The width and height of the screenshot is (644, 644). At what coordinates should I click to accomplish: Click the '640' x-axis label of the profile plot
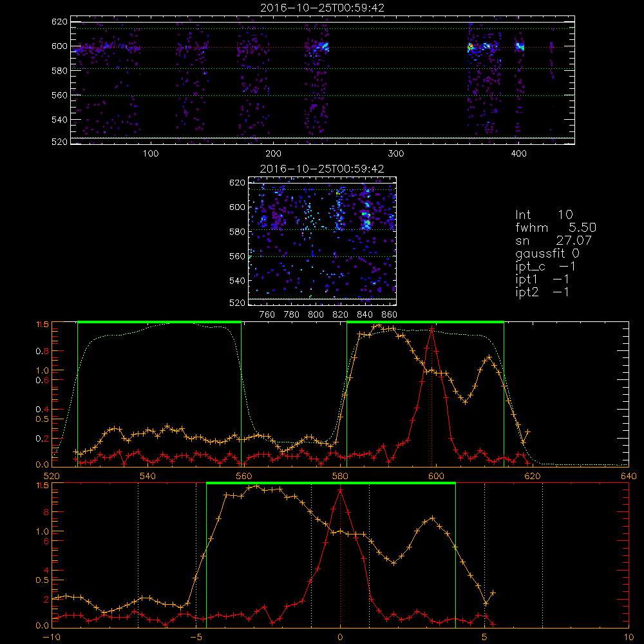[629, 477]
